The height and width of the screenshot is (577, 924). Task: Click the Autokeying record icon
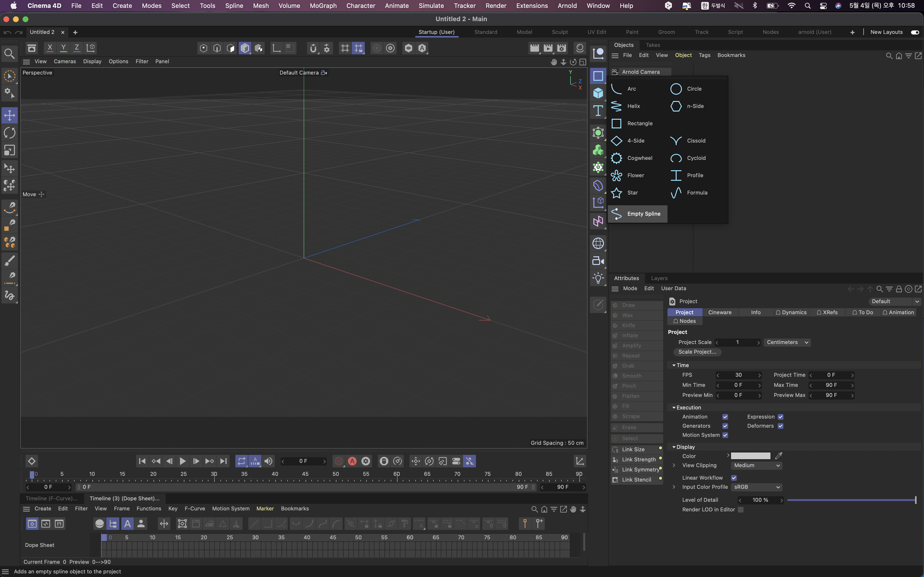(x=352, y=461)
